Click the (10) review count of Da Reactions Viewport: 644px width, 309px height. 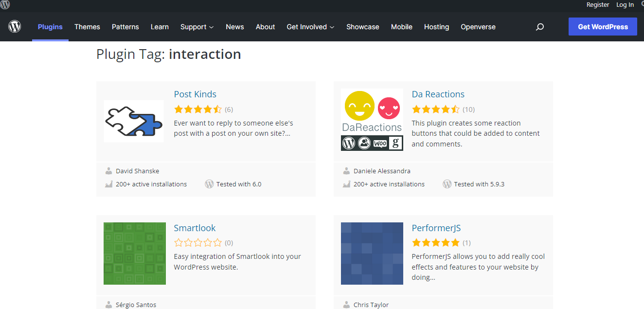click(x=468, y=109)
